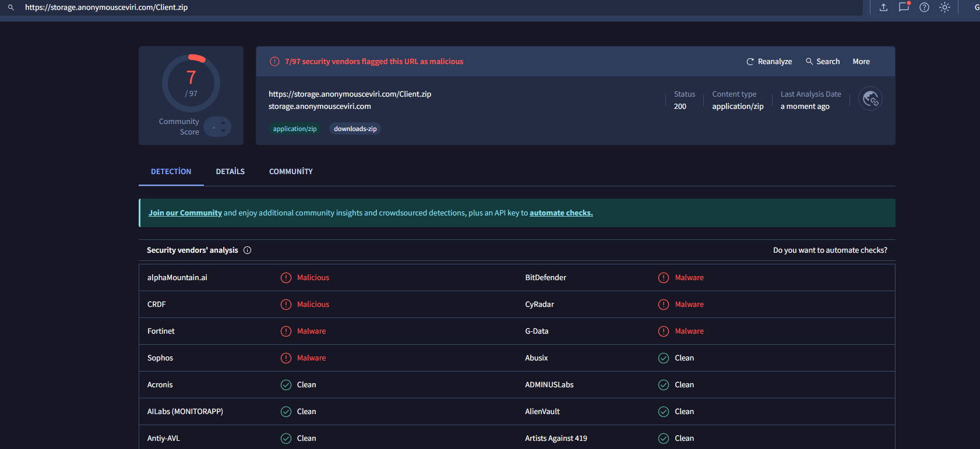Select the DETECTION tab
The width and height of the screenshot is (980, 449).
point(171,172)
